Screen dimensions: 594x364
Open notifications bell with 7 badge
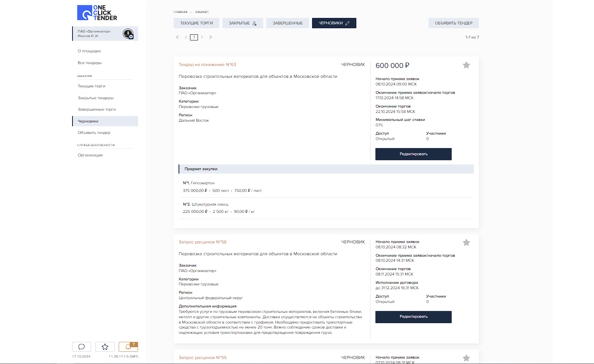click(x=128, y=346)
